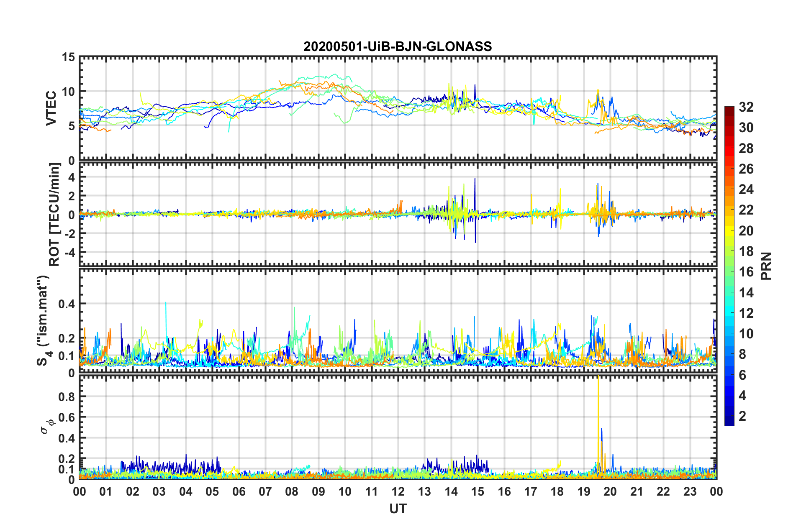
Task: Click the x-axis tick label 17
Action: 531,491
